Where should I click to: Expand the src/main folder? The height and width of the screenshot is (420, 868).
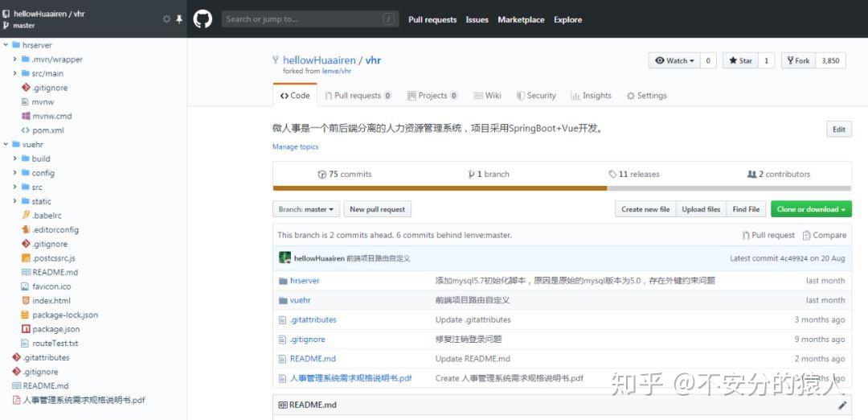[15, 73]
